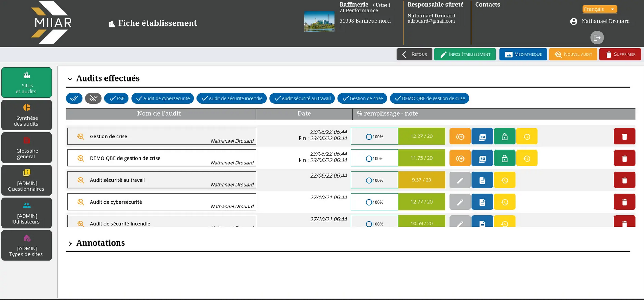644x300 pixels.
Task: Click the 9.37 / 20 score bar
Action: point(421,180)
